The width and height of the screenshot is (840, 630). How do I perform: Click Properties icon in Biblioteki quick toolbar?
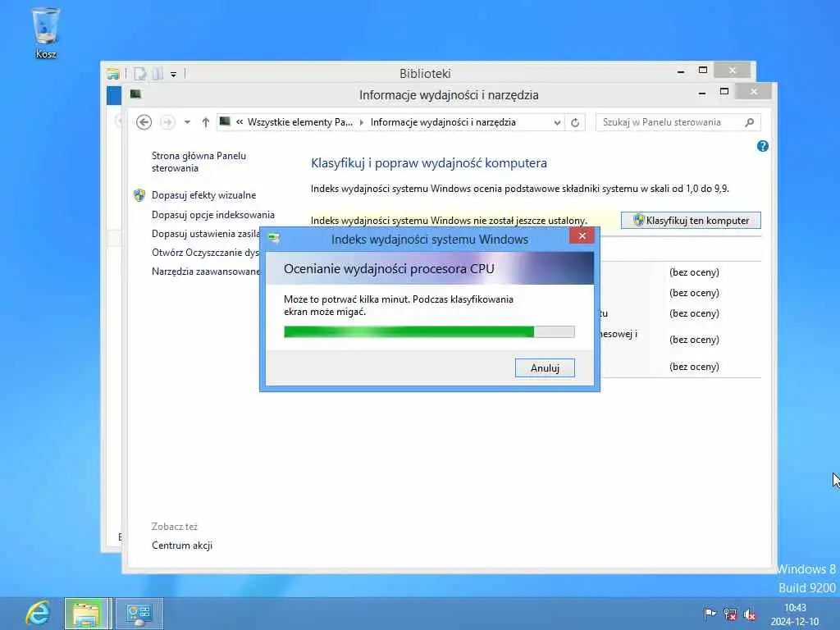[139, 73]
